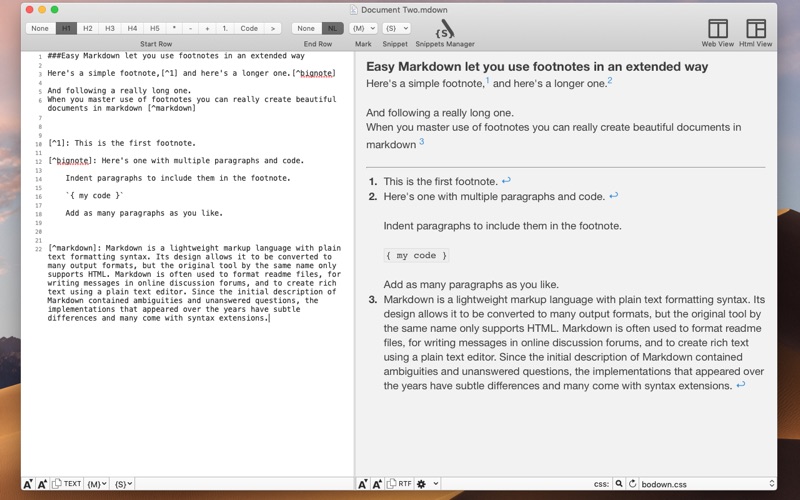800x500 pixels.
Task: Apply dash bullet to Start Row
Action: point(190,29)
